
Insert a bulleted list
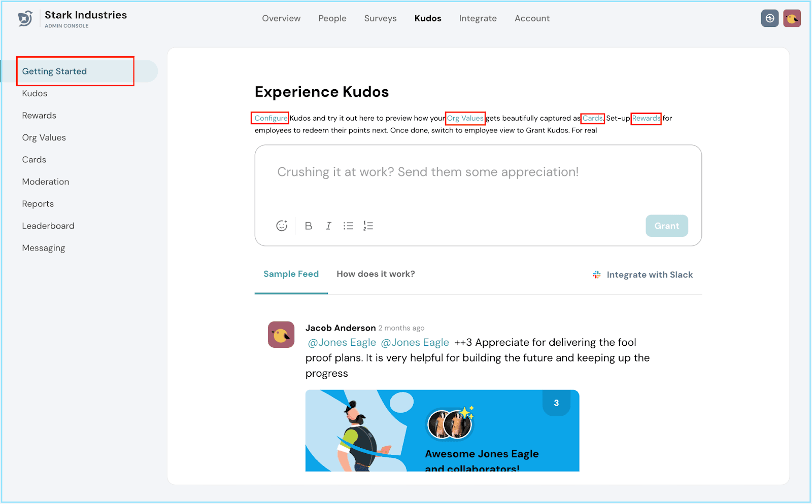tap(348, 226)
